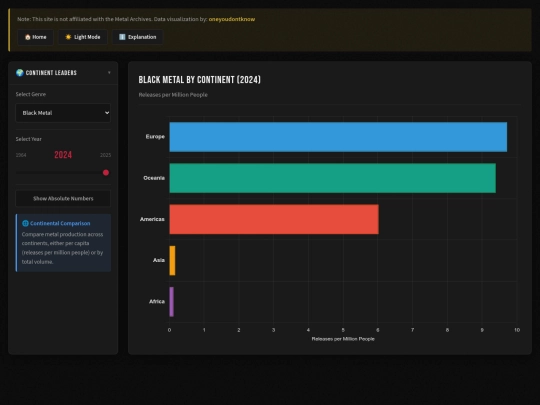Screen dimensions: 540x405
Task: Click the Select Year label
Action: click(x=29, y=139)
